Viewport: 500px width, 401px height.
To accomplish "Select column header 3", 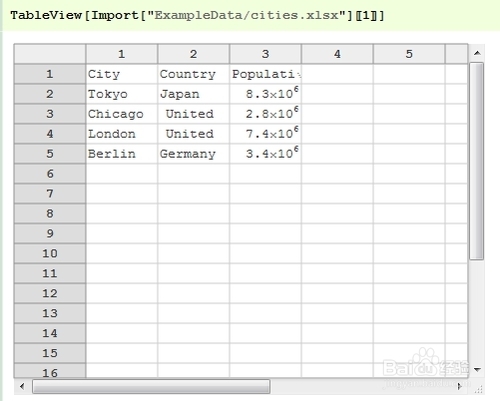I will (x=265, y=54).
